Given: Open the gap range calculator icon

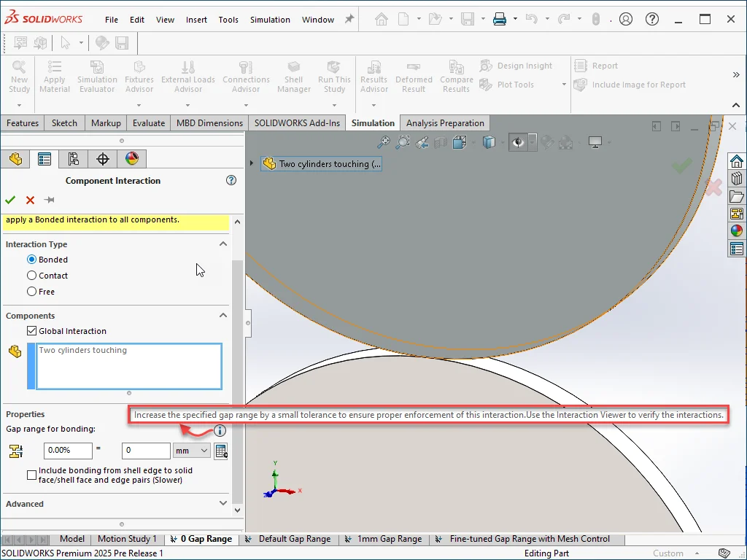Looking at the screenshot, I should click(220, 451).
